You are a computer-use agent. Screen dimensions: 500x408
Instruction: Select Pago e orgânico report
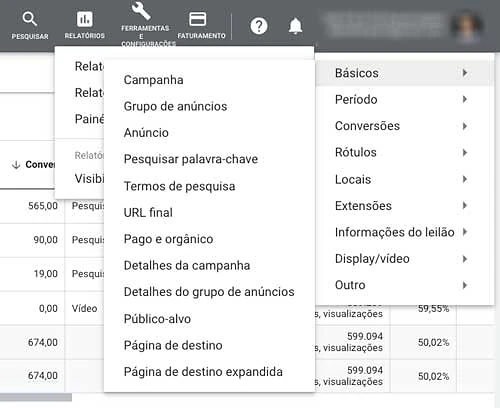tap(209, 239)
